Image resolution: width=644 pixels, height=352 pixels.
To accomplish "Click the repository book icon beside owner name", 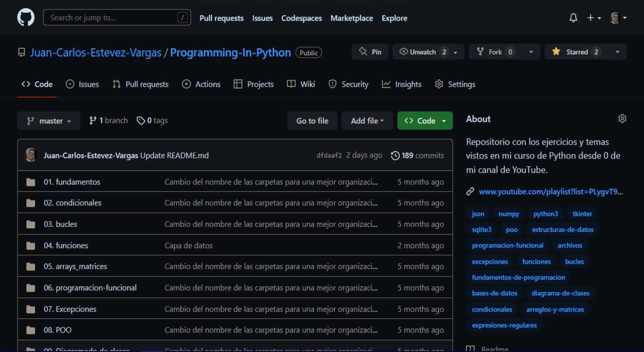I will 21,53.
